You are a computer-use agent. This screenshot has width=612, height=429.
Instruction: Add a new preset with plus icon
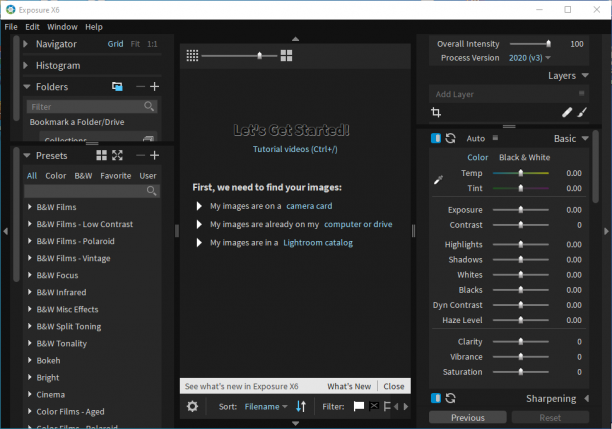[x=155, y=155]
